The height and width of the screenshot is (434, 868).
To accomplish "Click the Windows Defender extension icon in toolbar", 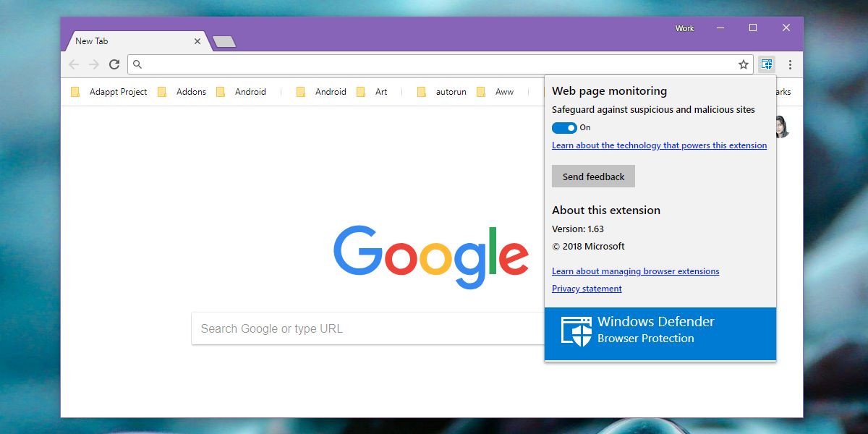I will click(x=767, y=64).
